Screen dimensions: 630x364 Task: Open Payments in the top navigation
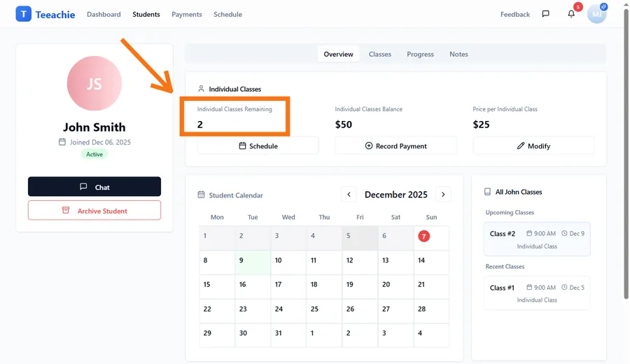tap(187, 14)
